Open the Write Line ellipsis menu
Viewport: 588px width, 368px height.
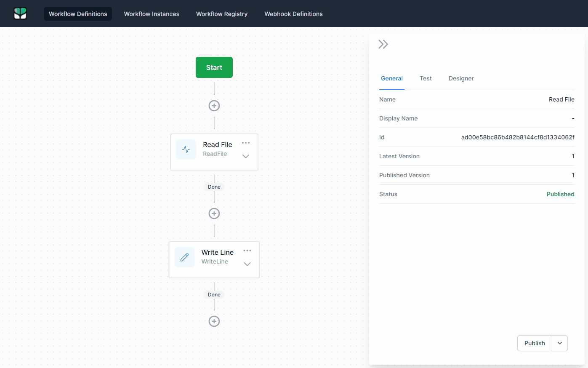(x=247, y=251)
